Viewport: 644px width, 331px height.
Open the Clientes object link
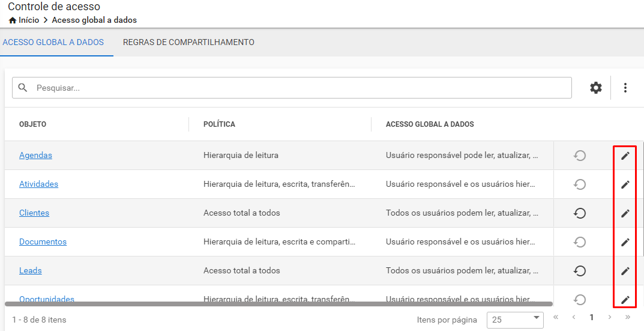(x=34, y=213)
